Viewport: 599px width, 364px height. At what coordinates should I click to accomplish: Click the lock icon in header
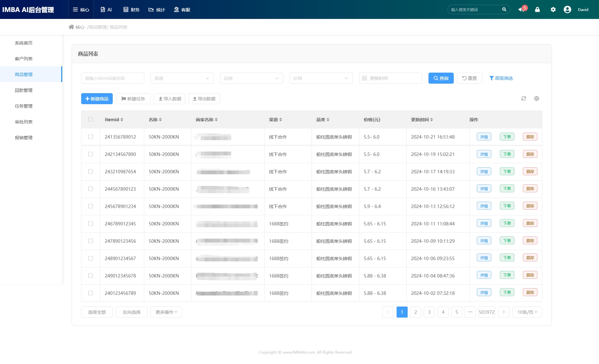537,9
